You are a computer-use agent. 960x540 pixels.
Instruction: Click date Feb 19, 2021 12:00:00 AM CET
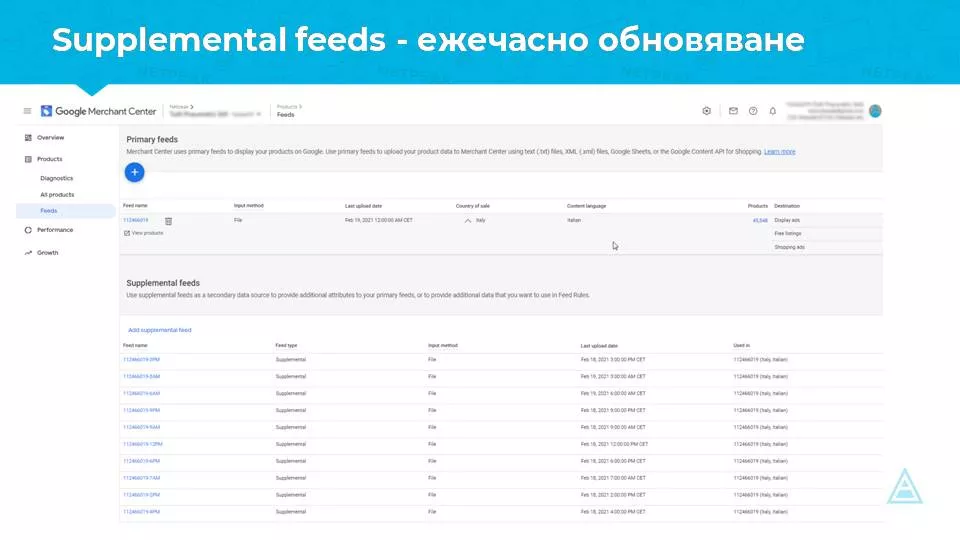(x=379, y=220)
